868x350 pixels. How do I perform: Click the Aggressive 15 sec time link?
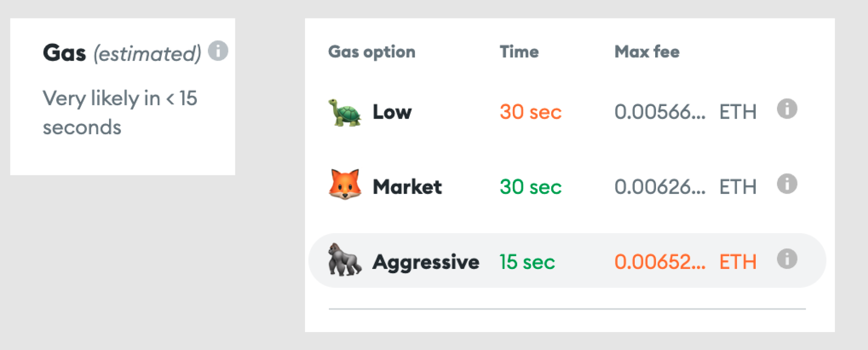[x=527, y=262]
